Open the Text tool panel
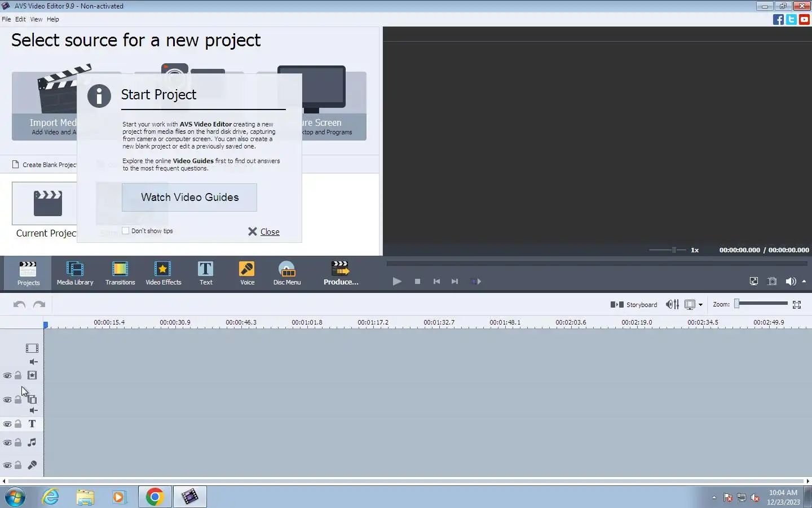 coord(206,273)
